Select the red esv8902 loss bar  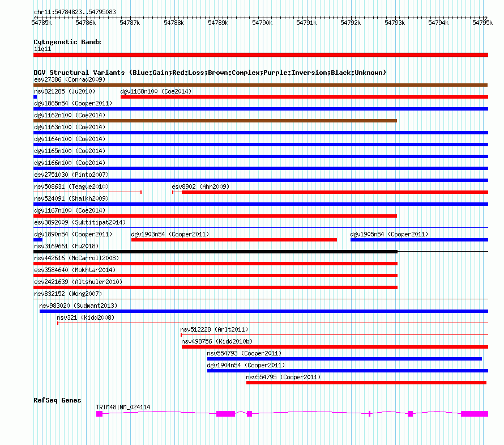[330, 192]
